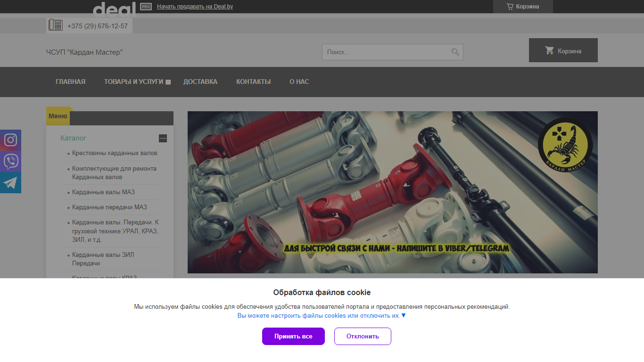The width and height of the screenshot is (644, 362).
Task: Open Корзина in the top bar
Action: [523, 7]
